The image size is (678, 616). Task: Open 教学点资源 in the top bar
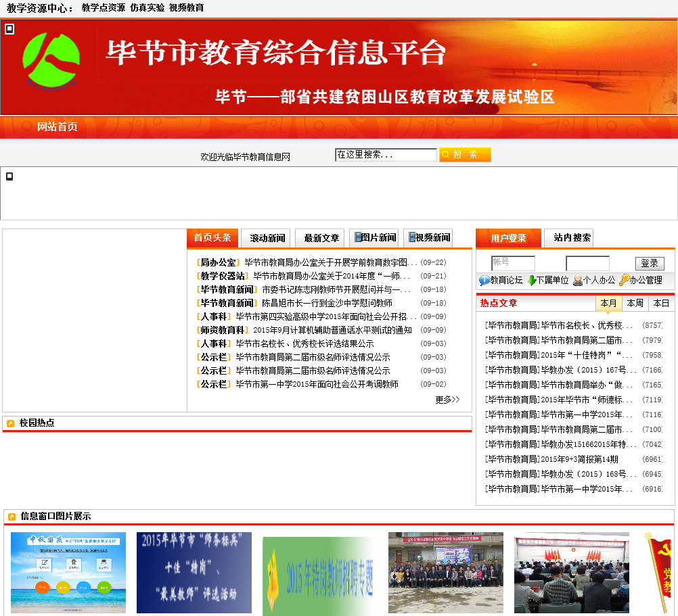click(x=104, y=7)
